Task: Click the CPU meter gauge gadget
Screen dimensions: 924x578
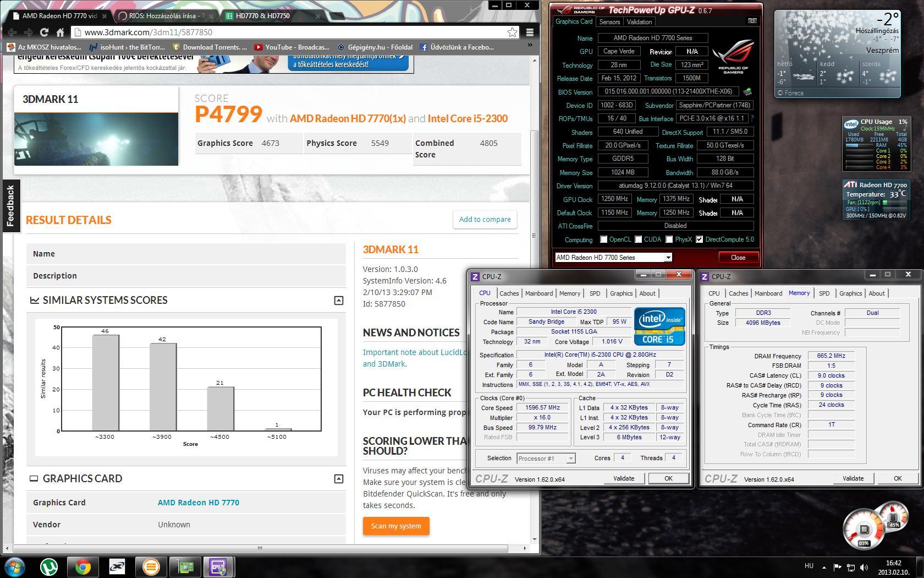Action: pos(864,529)
